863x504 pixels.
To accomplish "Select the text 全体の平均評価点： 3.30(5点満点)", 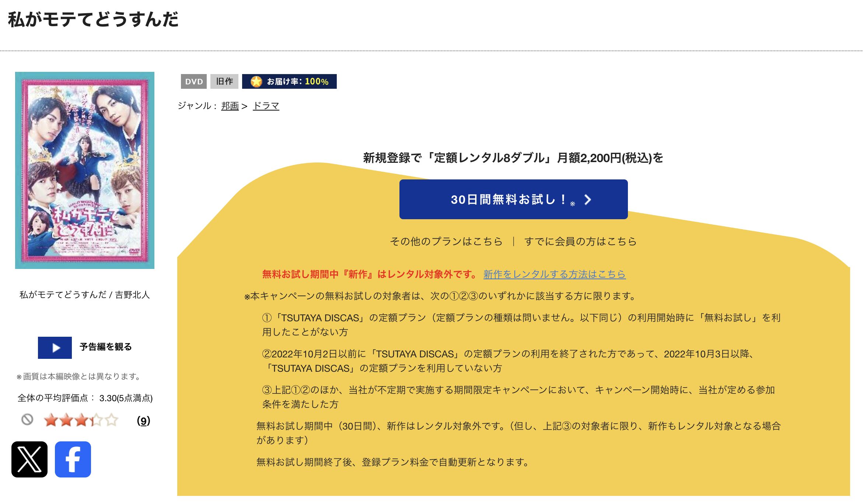I will point(85,398).
